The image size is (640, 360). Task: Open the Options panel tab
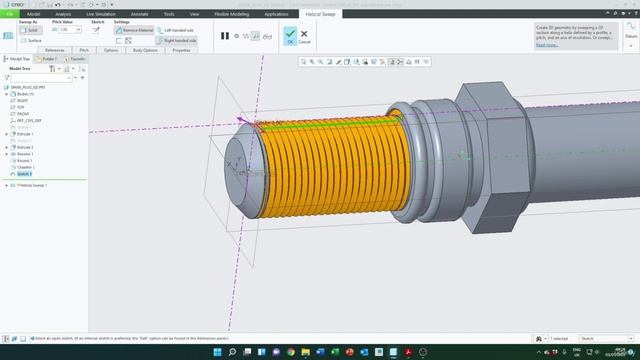(x=111, y=50)
